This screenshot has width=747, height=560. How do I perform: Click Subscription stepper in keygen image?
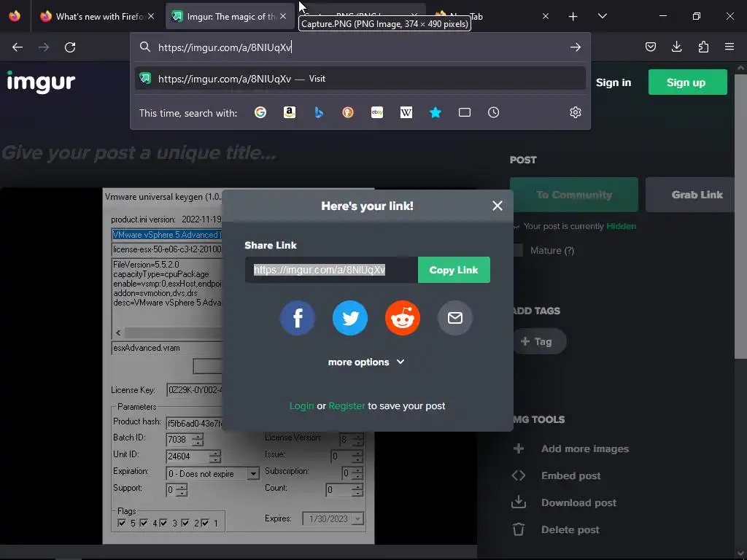click(x=357, y=473)
